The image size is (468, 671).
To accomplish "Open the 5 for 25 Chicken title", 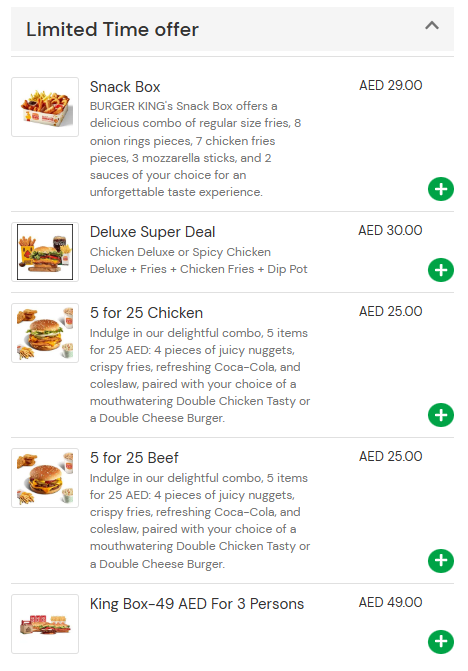I will pyautogui.click(x=146, y=313).
